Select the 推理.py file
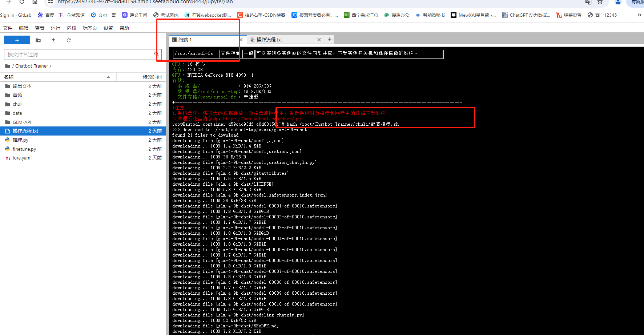This screenshot has height=335, width=644. point(83,140)
